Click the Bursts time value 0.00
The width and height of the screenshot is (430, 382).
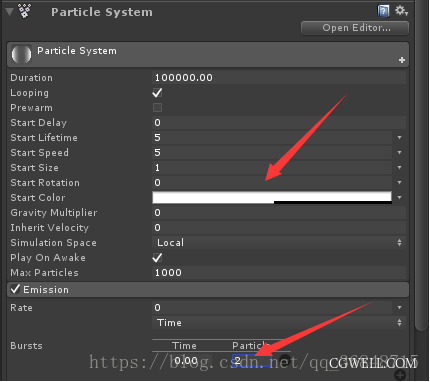pos(185,360)
